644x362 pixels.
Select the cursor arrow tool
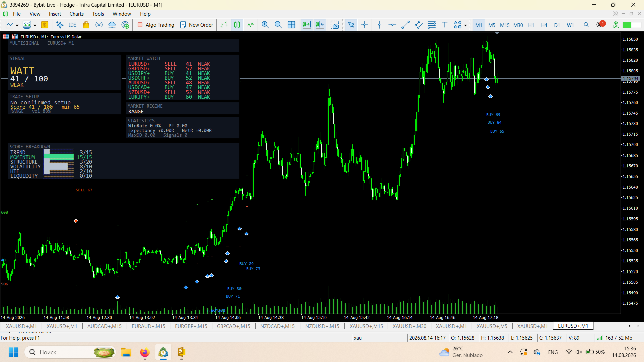tap(351, 25)
